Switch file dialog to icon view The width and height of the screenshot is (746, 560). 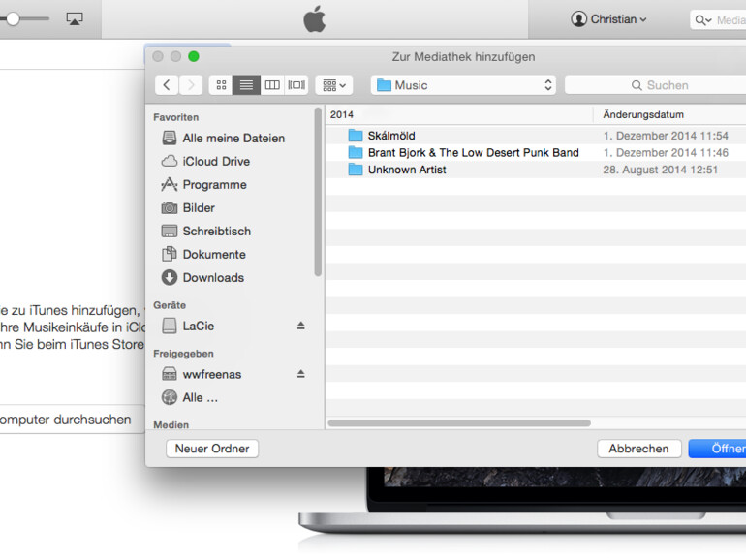221,85
